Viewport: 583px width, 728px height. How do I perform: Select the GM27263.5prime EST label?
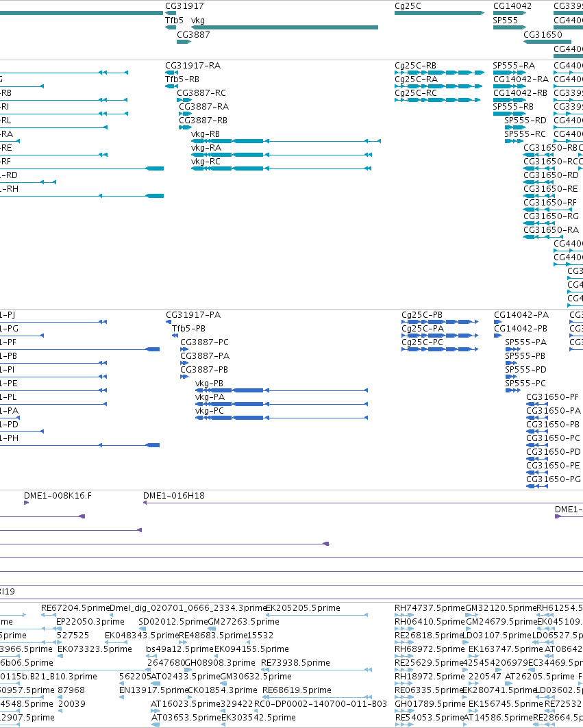pos(243,622)
